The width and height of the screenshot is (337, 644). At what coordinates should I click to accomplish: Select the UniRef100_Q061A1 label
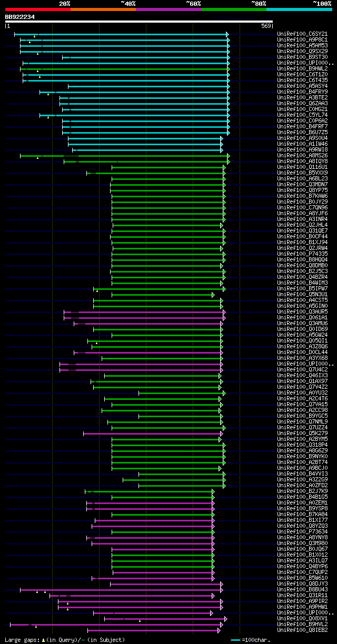[x=302, y=318]
